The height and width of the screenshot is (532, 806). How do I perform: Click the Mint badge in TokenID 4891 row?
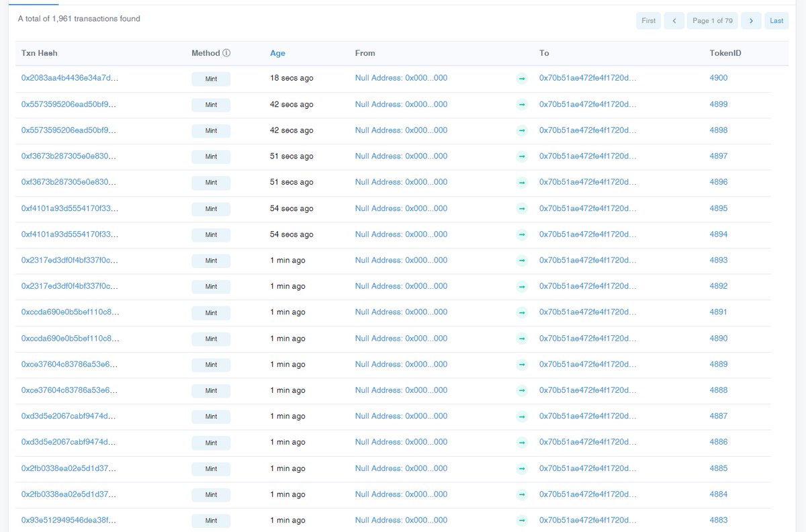pos(211,313)
